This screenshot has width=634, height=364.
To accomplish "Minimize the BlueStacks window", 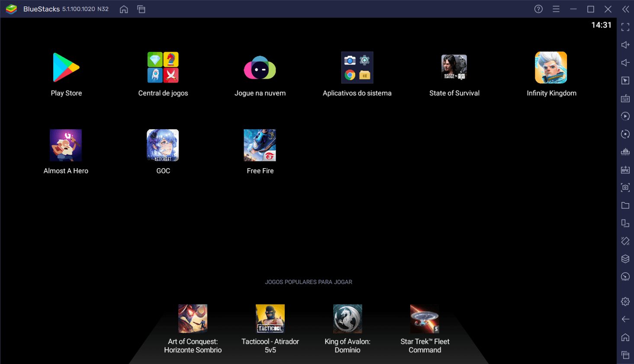I will coord(573,9).
